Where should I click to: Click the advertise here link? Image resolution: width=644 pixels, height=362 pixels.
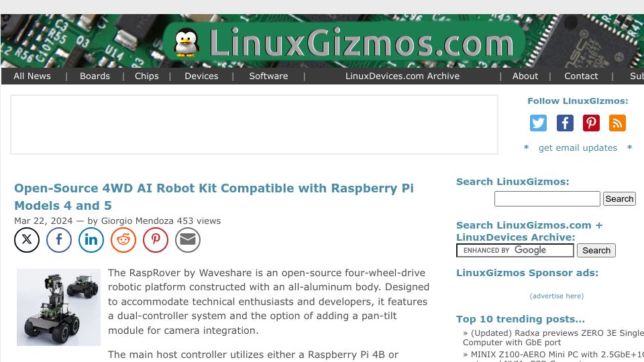[x=557, y=296]
